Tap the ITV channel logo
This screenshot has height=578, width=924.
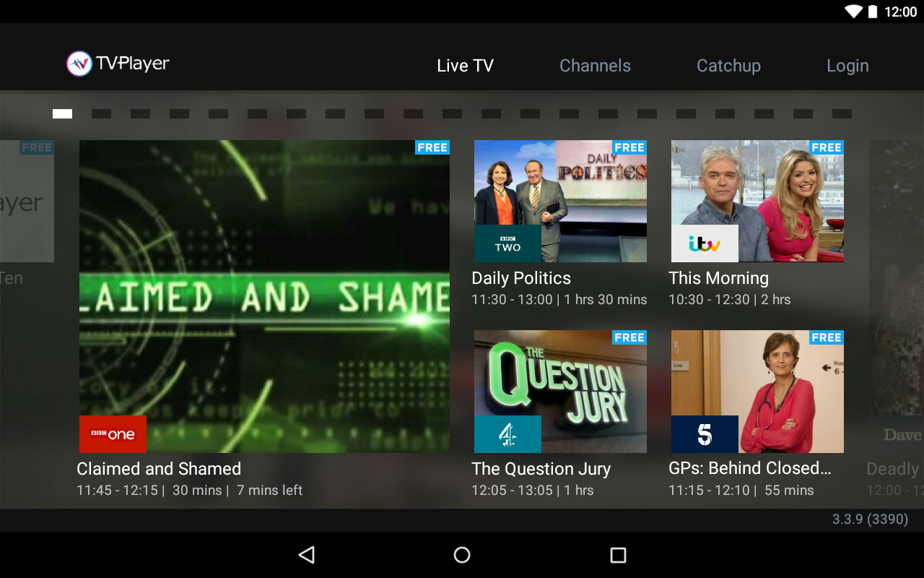[x=705, y=243]
